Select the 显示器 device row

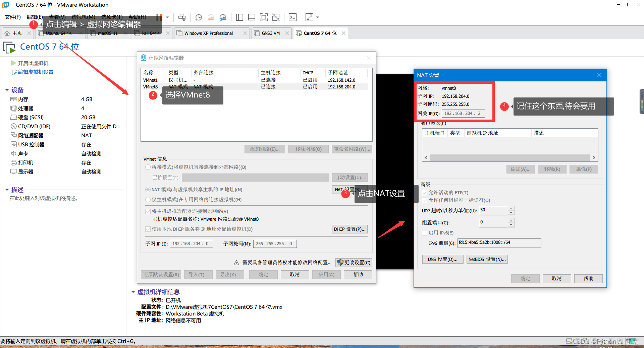pyautogui.click(x=65, y=171)
